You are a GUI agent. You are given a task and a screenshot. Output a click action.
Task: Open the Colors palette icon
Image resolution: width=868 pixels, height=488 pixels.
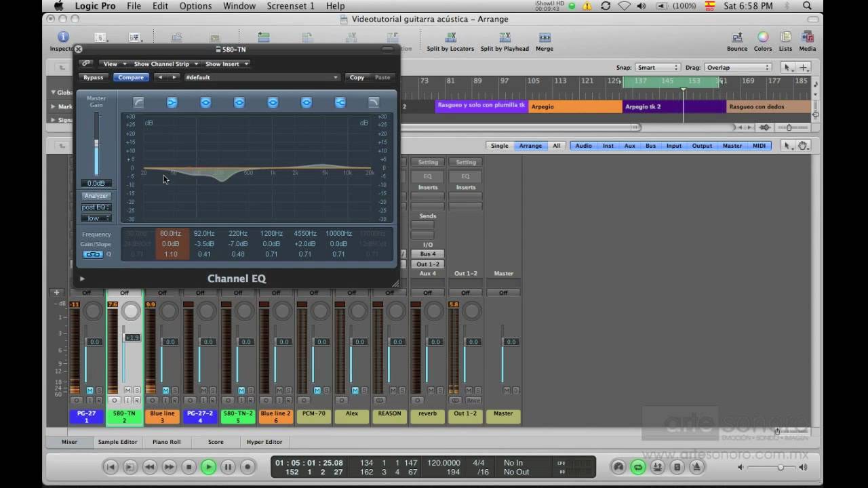[x=763, y=37]
